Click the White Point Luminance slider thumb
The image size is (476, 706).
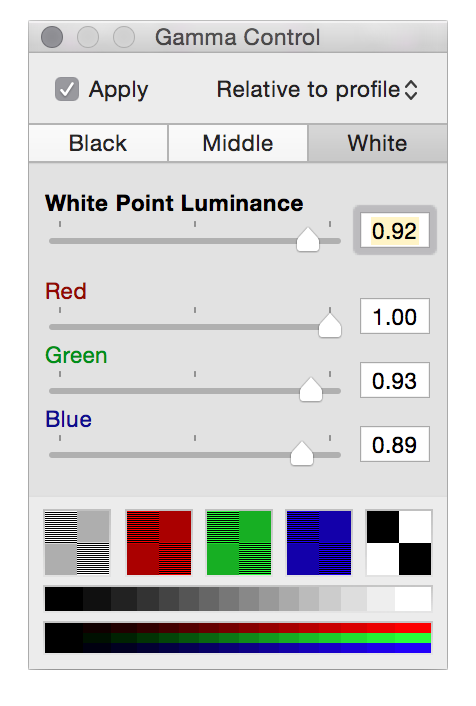tap(308, 239)
